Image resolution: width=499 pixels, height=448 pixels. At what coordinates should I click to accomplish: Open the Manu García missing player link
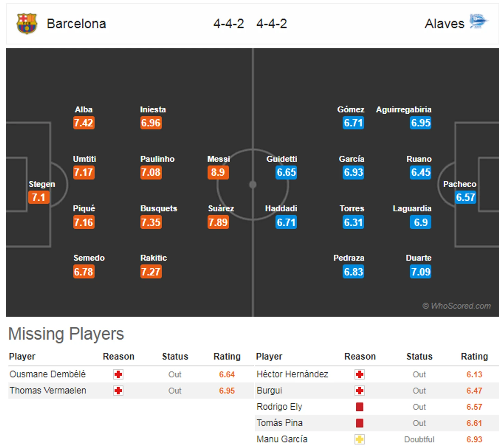(x=282, y=439)
